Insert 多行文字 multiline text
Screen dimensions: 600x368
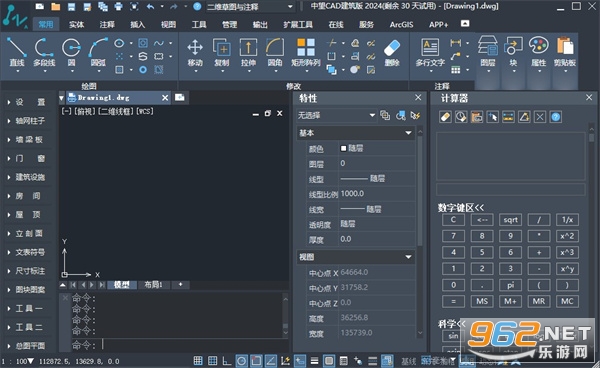point(430,53)
